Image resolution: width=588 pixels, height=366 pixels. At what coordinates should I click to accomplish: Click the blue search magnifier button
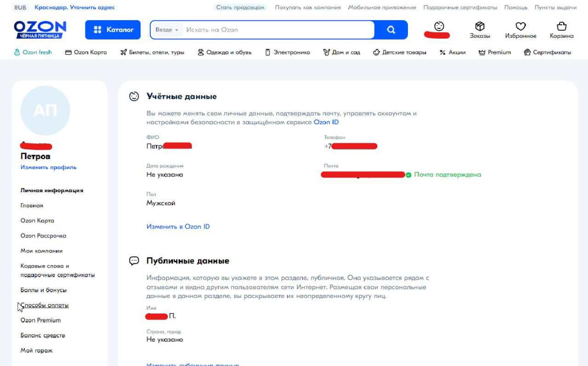click(x=391, y=30)
